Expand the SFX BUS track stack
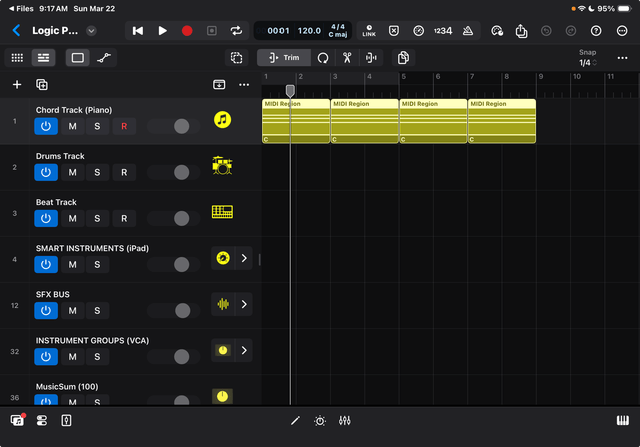 pyautogui.click(x=244, y=304)
